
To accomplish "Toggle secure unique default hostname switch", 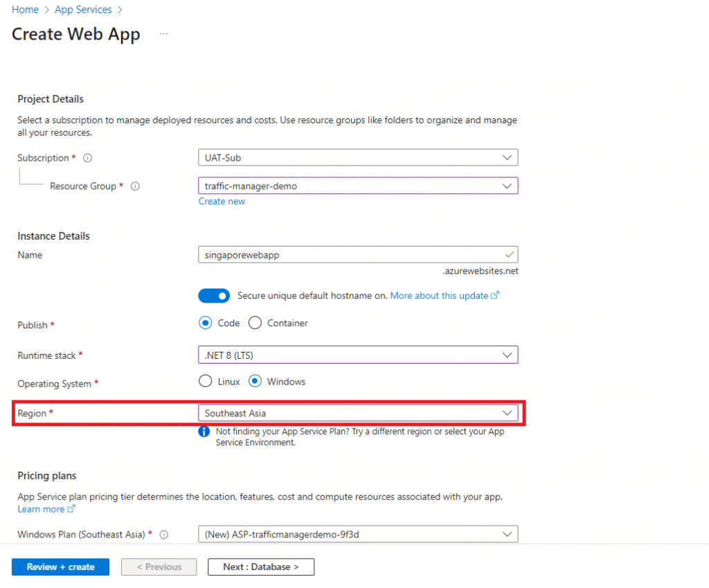I will pos(214,296).
